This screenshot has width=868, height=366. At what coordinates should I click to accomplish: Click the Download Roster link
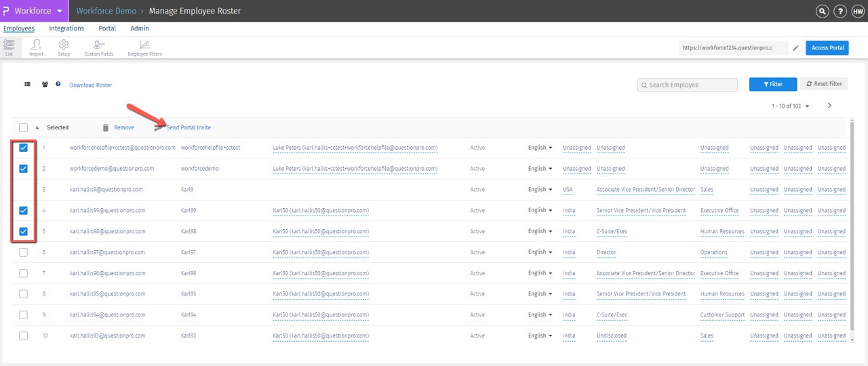(91, 85)
